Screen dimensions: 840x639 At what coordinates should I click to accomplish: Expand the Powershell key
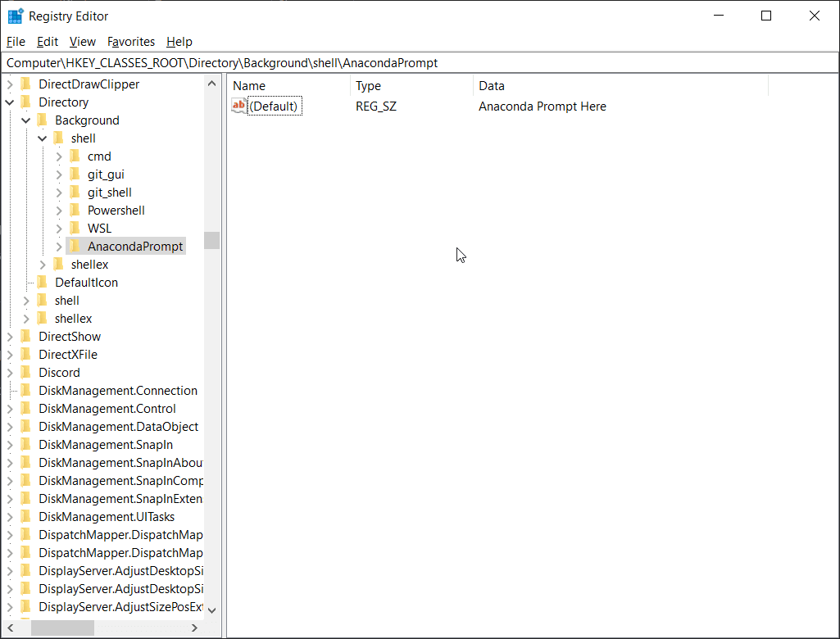[x=59, y=211]
